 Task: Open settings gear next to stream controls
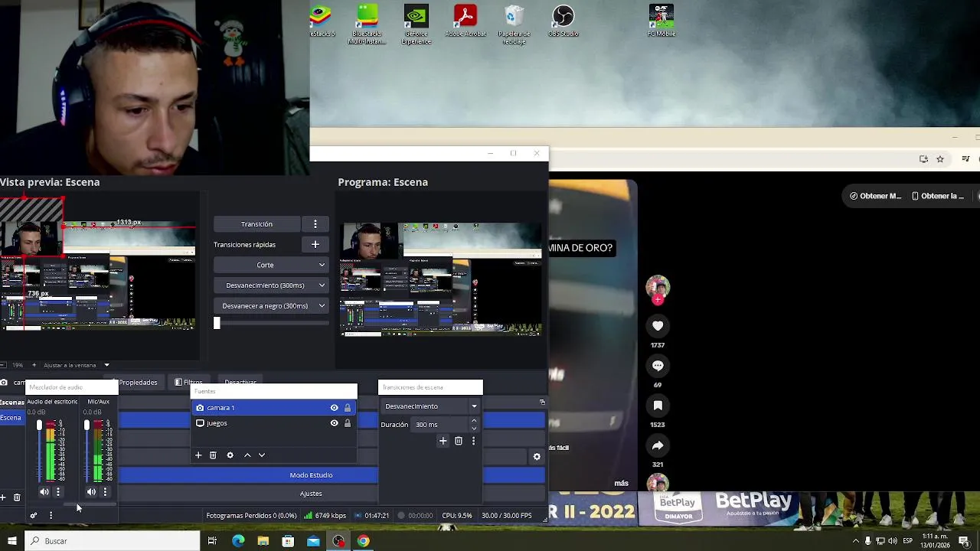click(537, 457)
